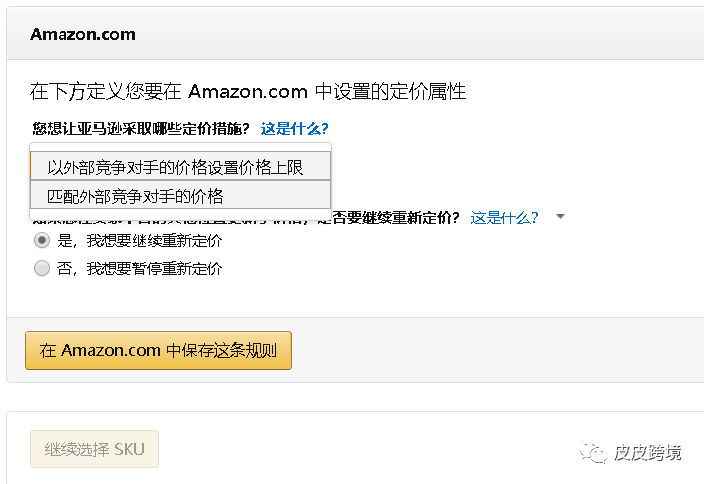Image resolution: width=704 pixels, height=484 pixels.
Task: Select the 是，我想要继续重新定价 radio button
Action: tap(41, 240)
